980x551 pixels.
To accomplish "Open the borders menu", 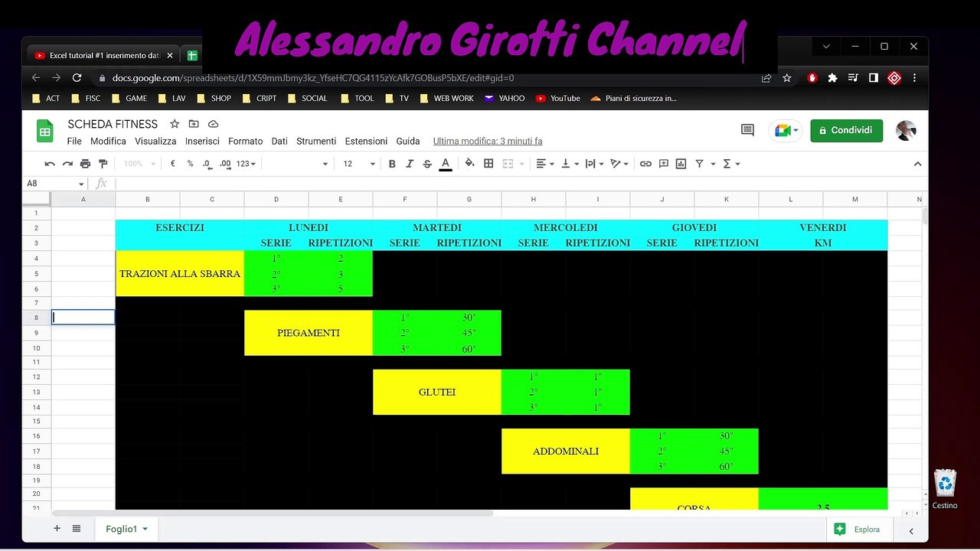I will click(x=488, y=164).
